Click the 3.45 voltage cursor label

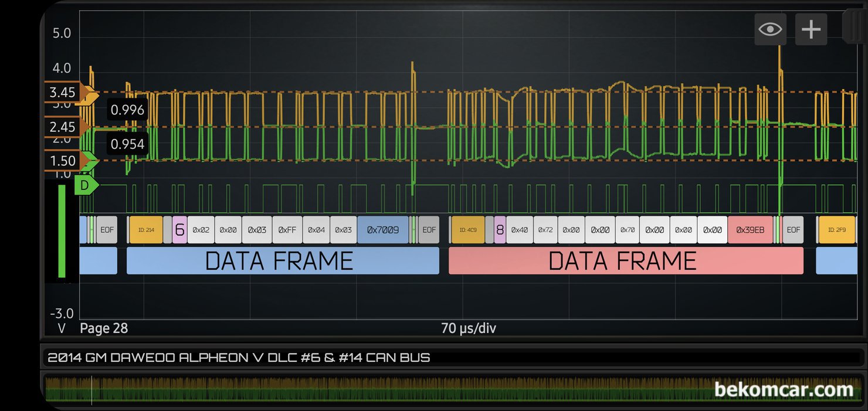tap(62, 93)
